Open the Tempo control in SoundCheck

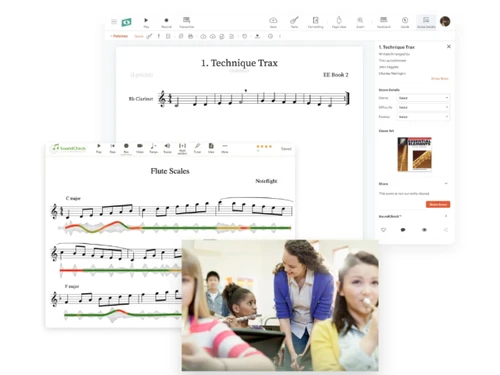[153, 148]
